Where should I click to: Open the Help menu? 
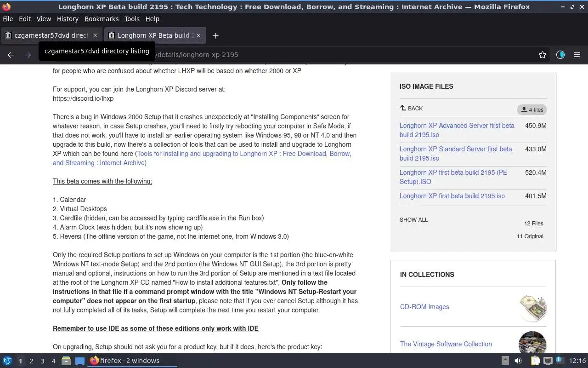[x=152, y=19]
